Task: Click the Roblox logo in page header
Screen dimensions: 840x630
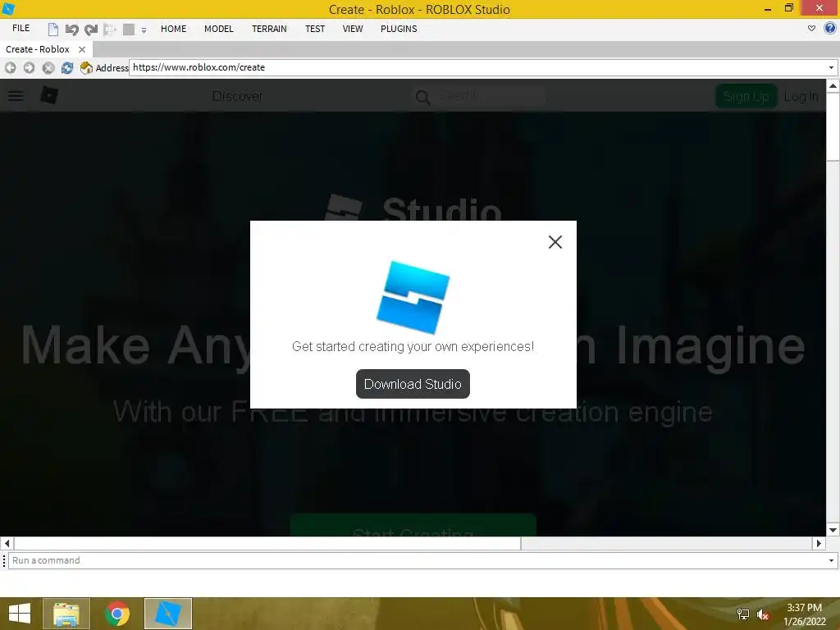Action: pyautogui.click(x=49, y=95)
